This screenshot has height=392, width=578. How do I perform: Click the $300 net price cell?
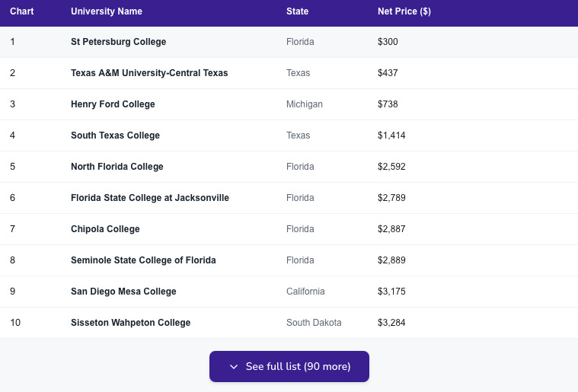click(x=388, y=42)
